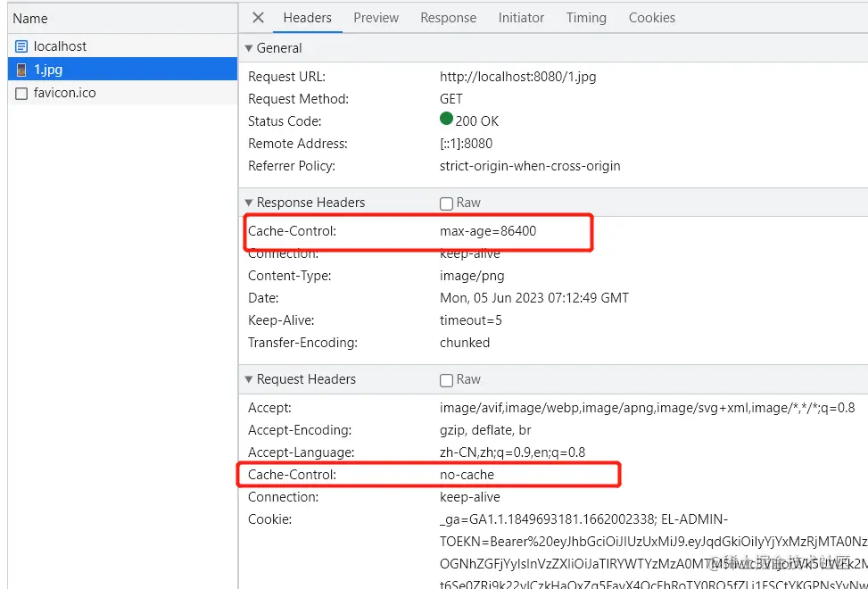Click the green status code indicator
This screenshot has height=589, width=868.
tap(446, 119)
